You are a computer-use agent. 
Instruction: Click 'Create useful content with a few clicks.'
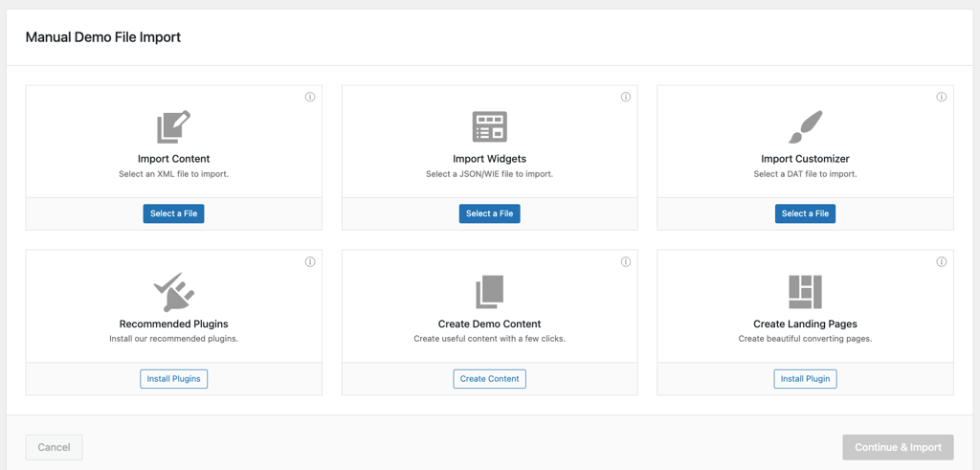click(x=489, y=339)
